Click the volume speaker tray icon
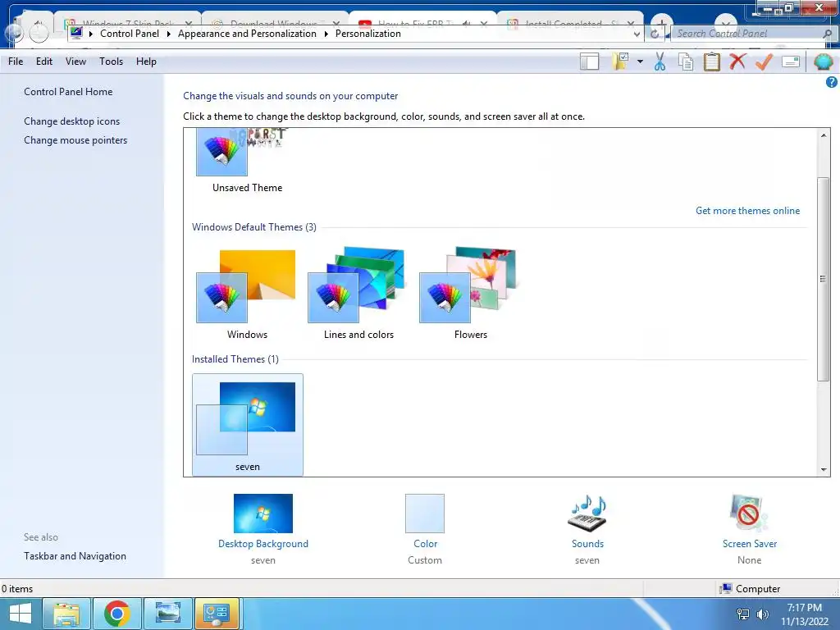Image resolution: width=840 pixels, height=630 pixels. tap(762, 614)
